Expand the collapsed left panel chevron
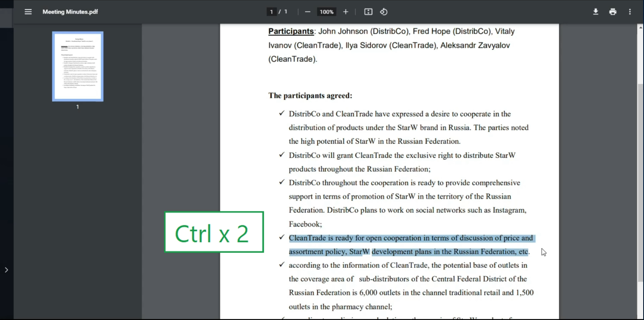The height and width of the screenshot is (320, 644). tap(6, 270)
